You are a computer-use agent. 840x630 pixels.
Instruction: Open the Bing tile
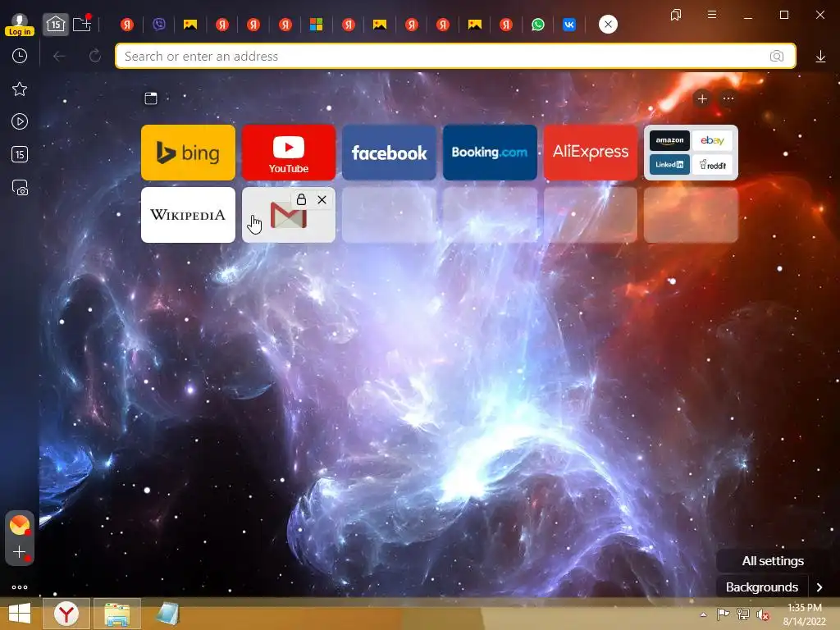point(188,153)
